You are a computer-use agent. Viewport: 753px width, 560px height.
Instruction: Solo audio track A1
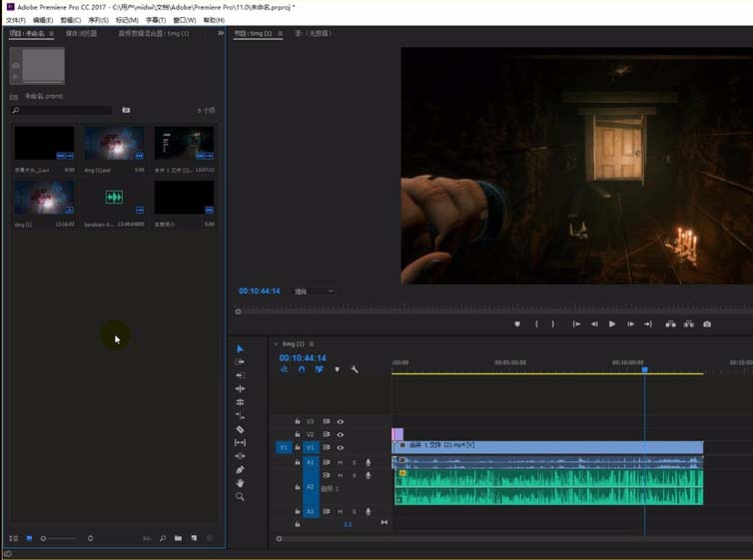354,462
